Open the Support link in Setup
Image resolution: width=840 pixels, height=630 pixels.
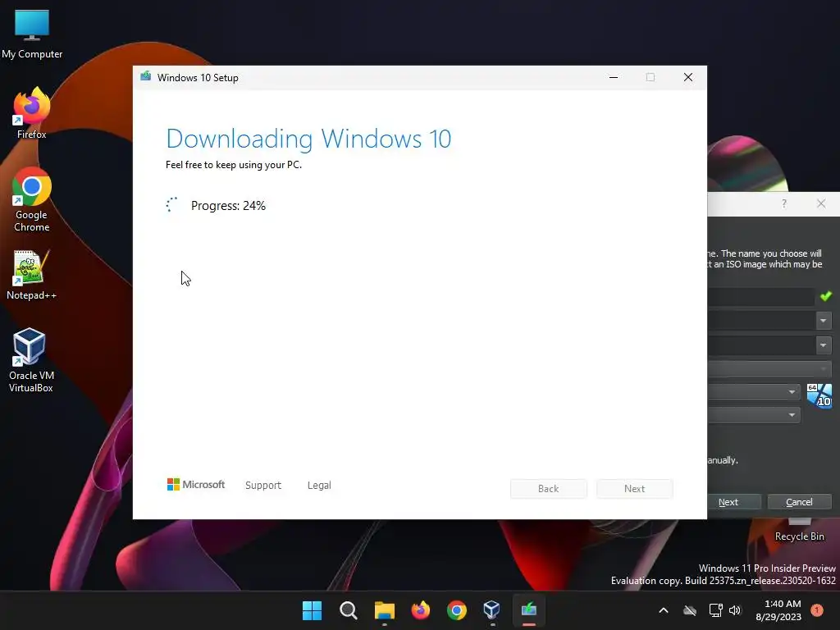tap(263, 486)
